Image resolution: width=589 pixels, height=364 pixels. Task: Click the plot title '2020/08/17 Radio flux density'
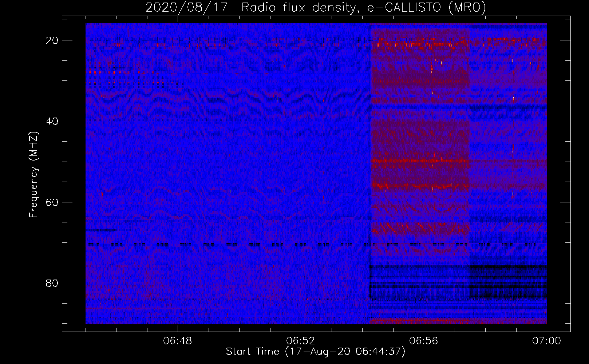316,7
